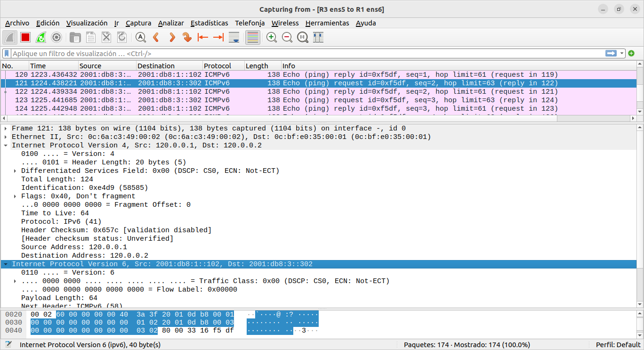Expand the Ethernet II tree node

point(6,137)
